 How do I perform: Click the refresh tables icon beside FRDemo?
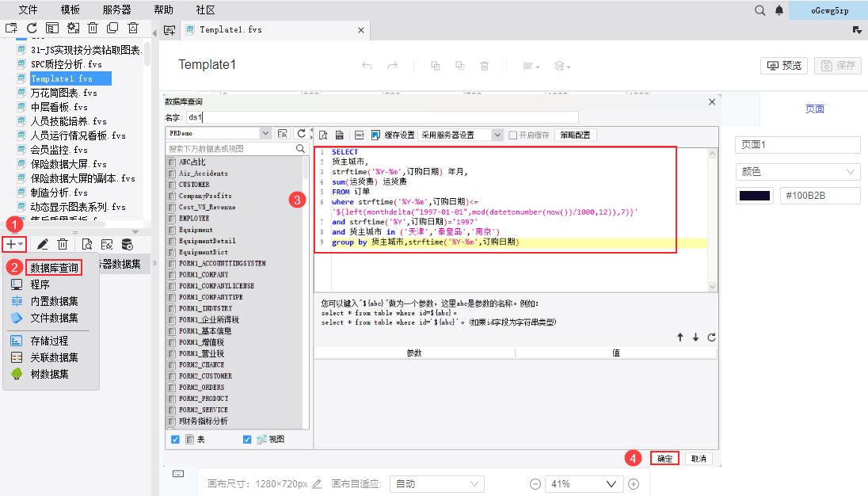pos(301,133)
